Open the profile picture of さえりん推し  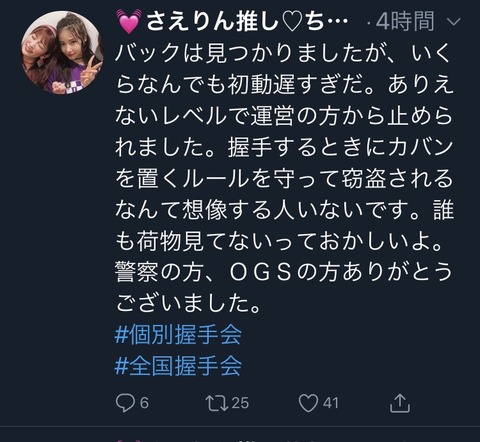(x=62, y=52)
